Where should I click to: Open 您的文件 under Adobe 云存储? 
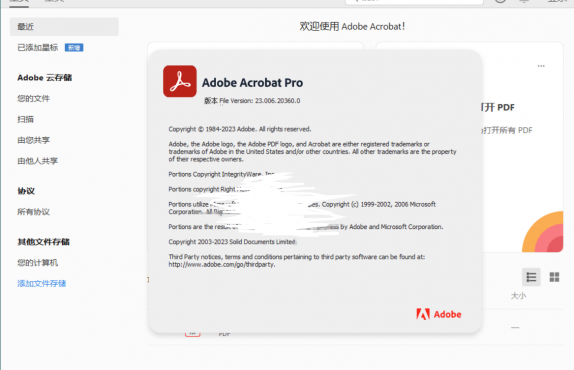point(33,98)
